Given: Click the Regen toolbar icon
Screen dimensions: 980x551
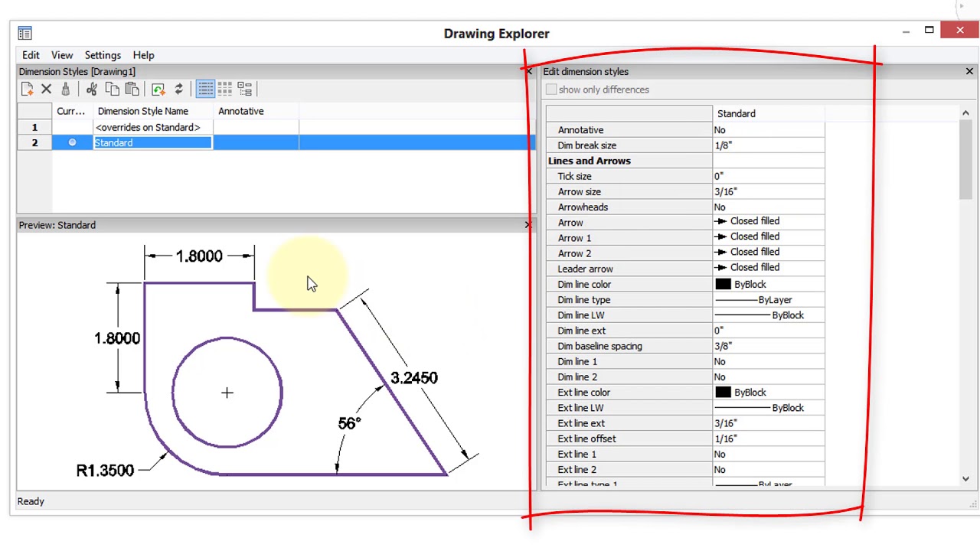Looking at the screenshot, I should click(x=158, y=90).
